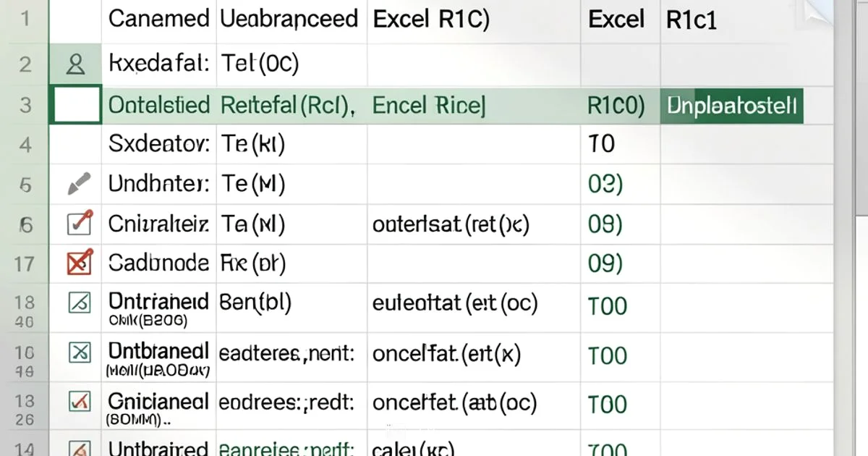Select the green-bordered cell indicator in row 3
This screenshot has width=868, height=456.
(75, 104)
